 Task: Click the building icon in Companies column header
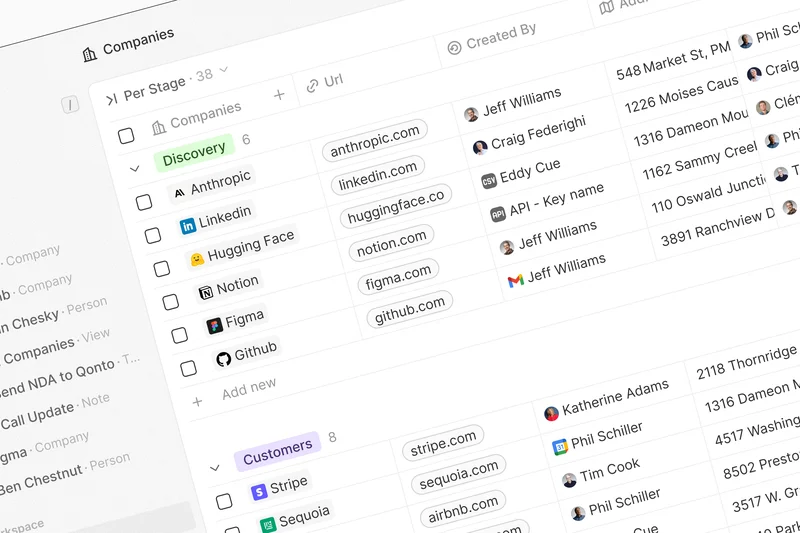159,128
